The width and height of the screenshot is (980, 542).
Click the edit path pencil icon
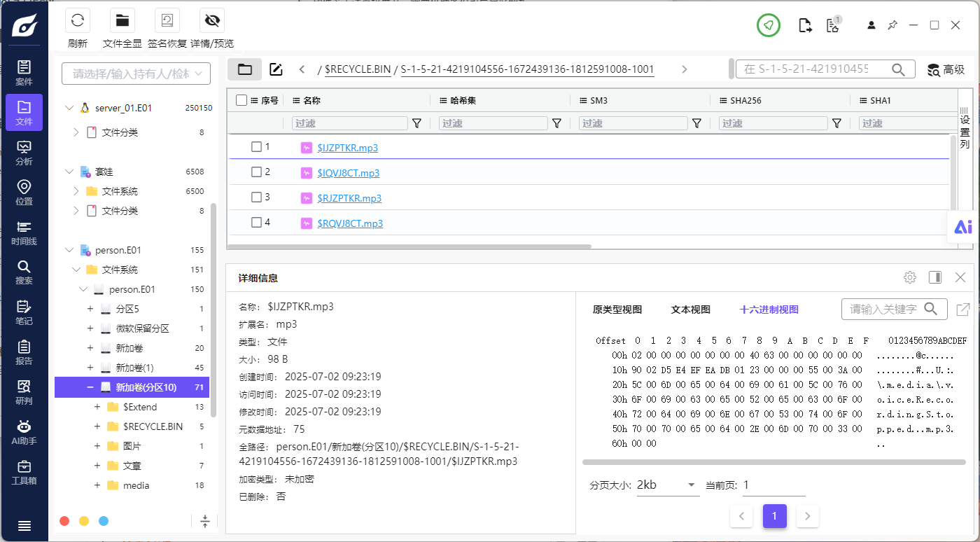pos(276,69)
